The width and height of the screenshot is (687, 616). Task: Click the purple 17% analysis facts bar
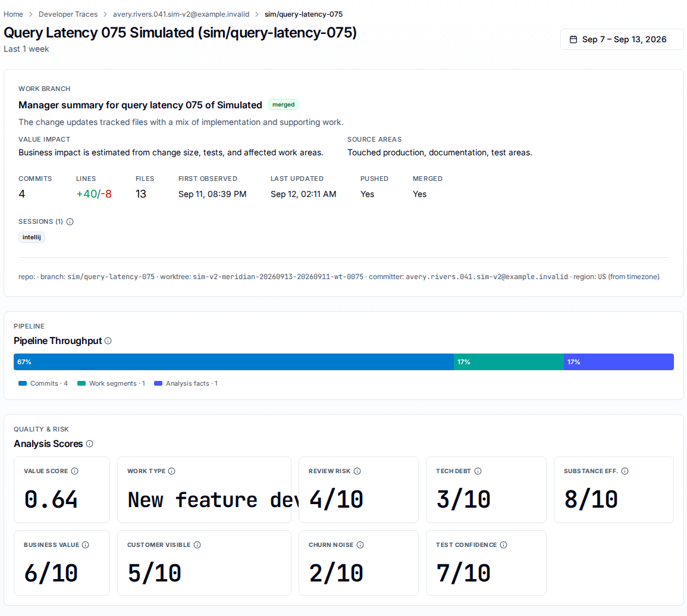(x=619, y=362)
